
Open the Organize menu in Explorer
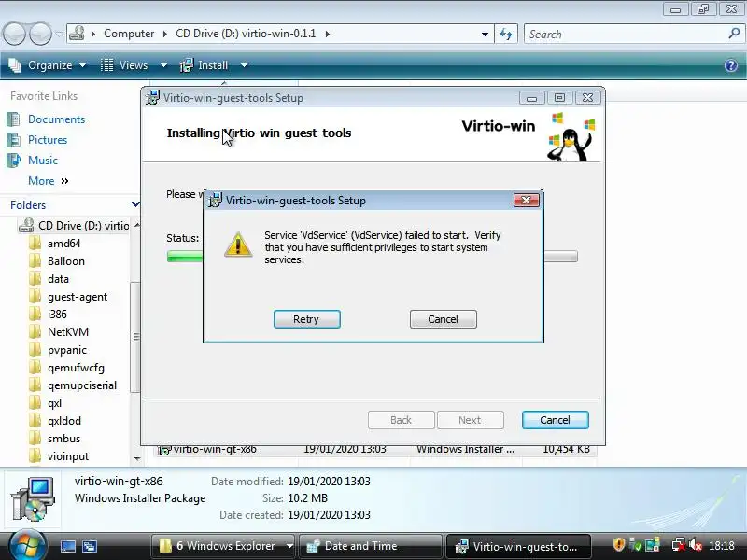click(x=48, y=65)
